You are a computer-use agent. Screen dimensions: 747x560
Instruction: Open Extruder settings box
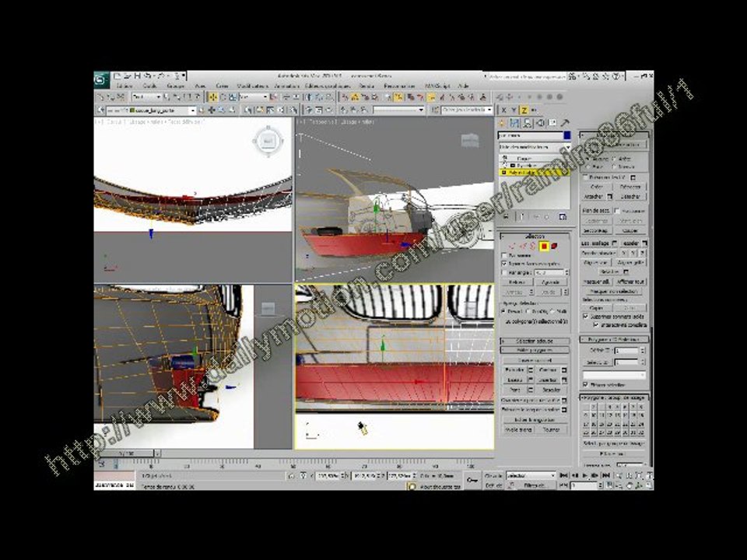click(x=530, y=370)
